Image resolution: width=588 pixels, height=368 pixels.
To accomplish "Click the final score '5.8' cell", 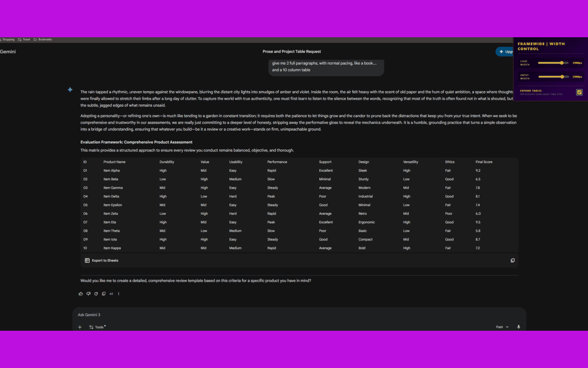I will coord(478,231).
